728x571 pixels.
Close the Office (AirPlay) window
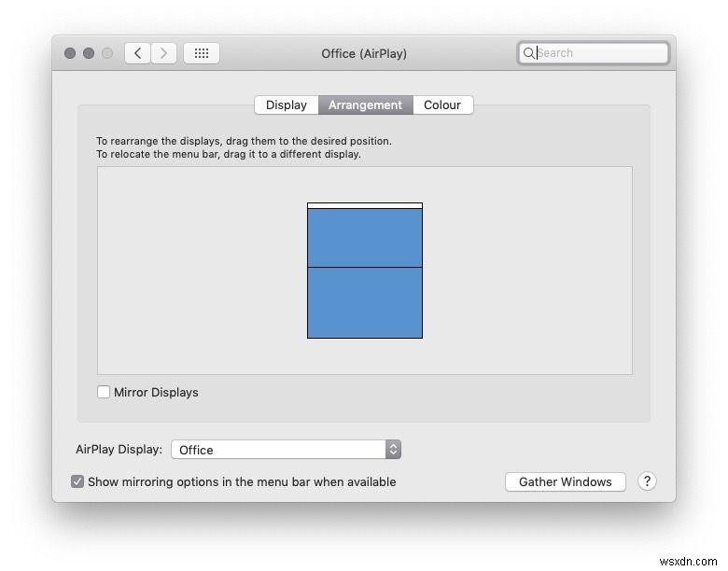click(70, 53)
